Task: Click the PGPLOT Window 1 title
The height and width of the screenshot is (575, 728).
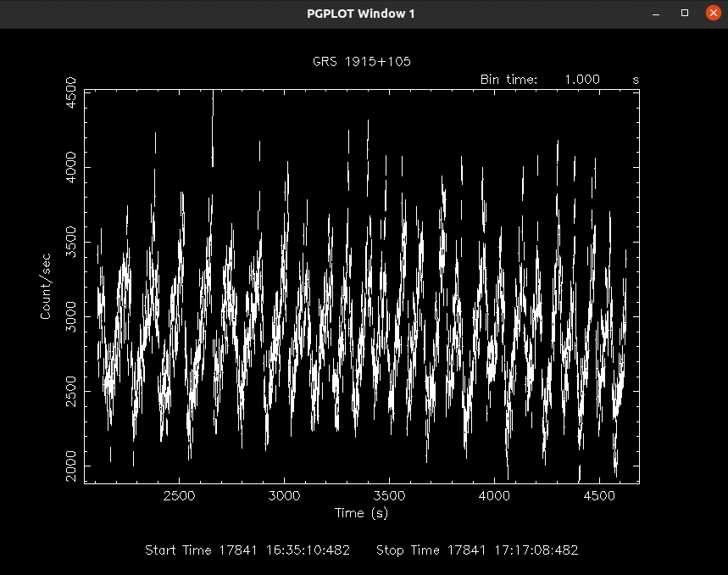Action: [361, 14]
